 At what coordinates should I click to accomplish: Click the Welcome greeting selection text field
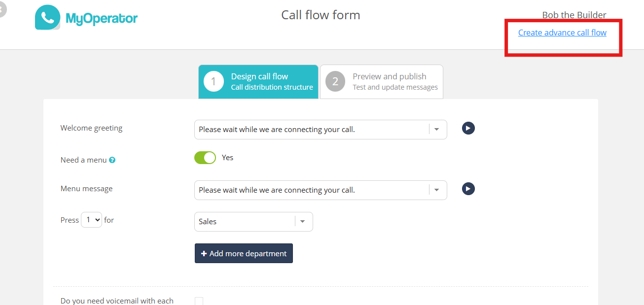pyautogui.click(x=311, y=130)
